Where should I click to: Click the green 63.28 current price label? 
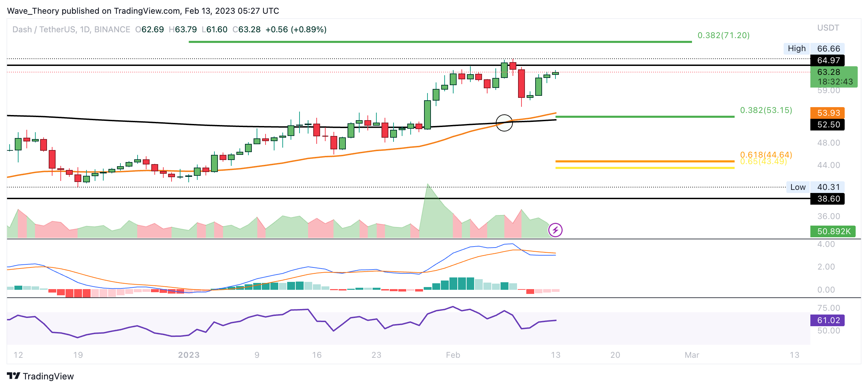[833, 77]
